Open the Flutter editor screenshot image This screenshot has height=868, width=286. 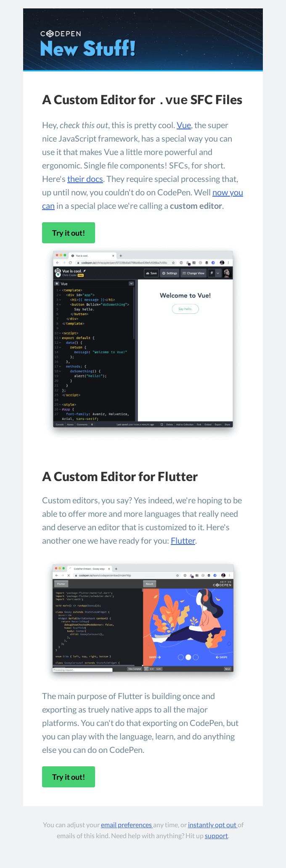(143, 618)
